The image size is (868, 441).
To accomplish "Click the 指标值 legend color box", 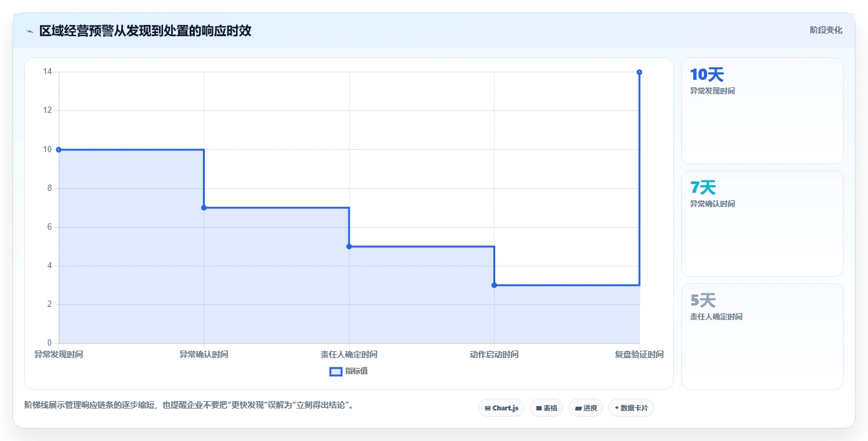I will pyautogui.click(x=335, y=371).
